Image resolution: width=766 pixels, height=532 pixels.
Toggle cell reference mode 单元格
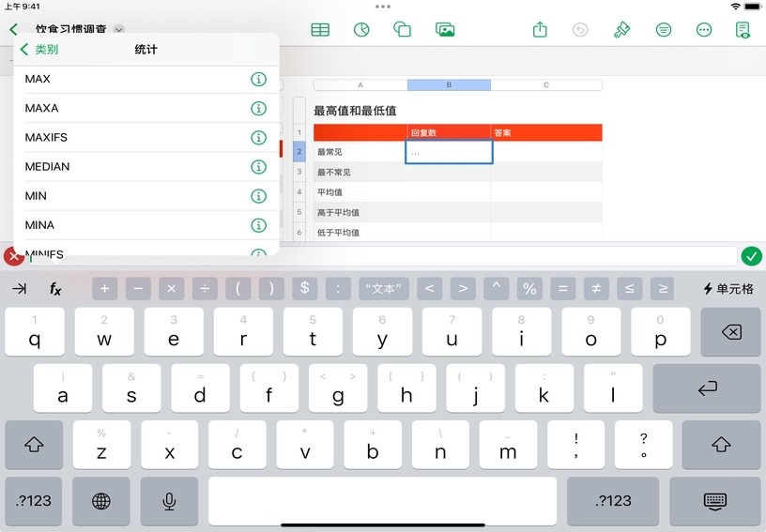point(728,289)
